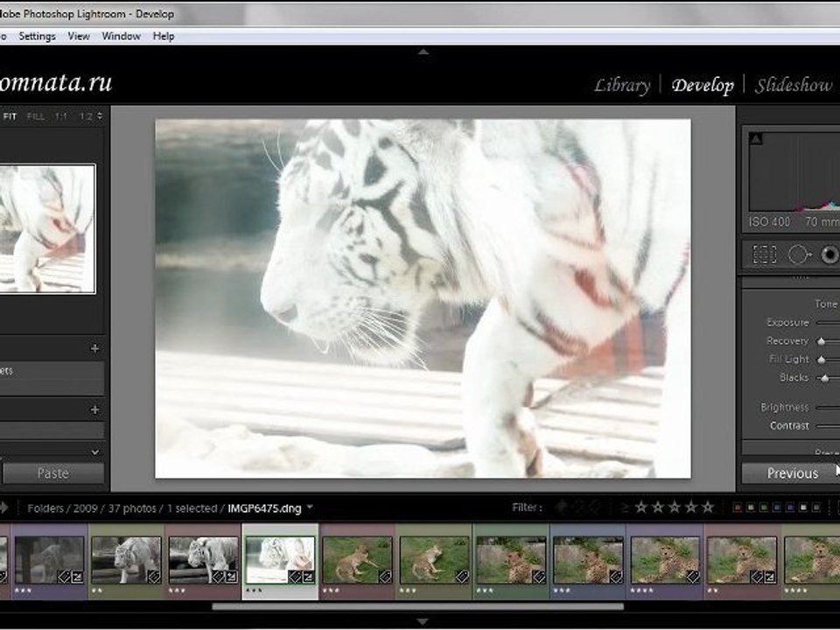Open the Window menu
This screenshot has width=840, height=630.
coord(121,36)
